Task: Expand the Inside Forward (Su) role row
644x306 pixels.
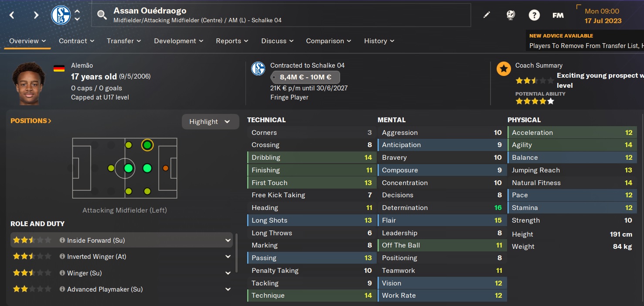Action: [x=228, y=240]
